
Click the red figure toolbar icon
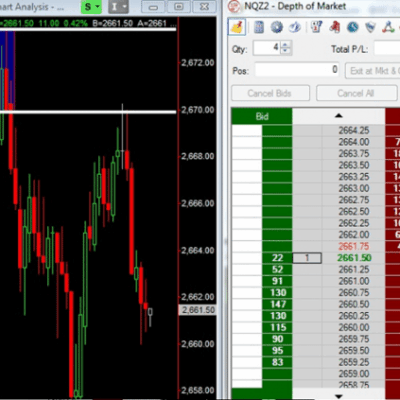tap(335, 27)
